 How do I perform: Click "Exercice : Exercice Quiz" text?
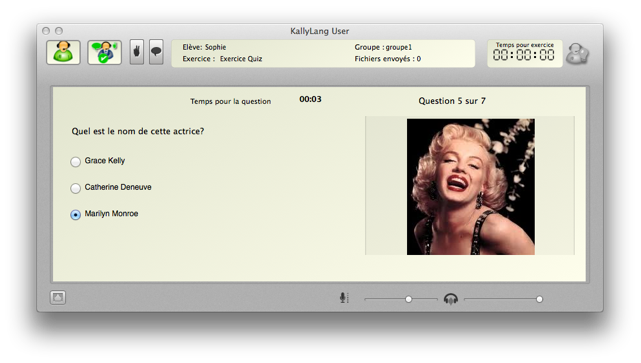222,59
